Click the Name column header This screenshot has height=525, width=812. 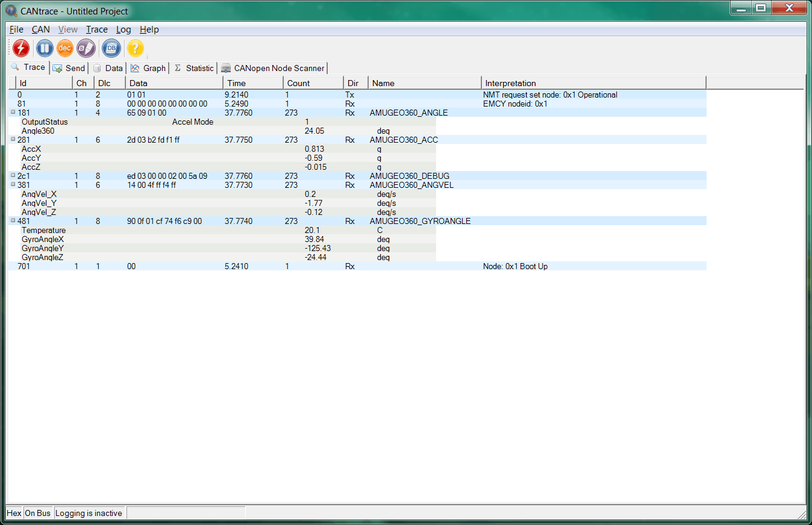[x=425, y=83]
